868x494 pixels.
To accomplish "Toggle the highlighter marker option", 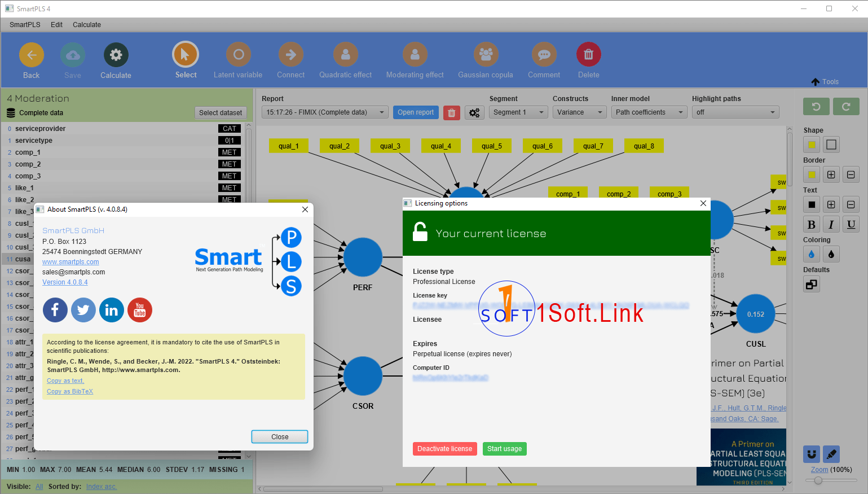I will point(831,454).
